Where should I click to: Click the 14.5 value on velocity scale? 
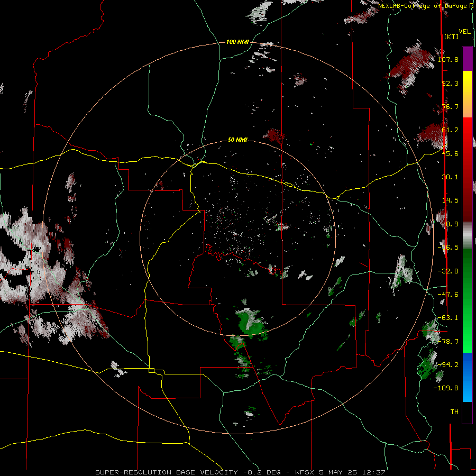point(450,200)
